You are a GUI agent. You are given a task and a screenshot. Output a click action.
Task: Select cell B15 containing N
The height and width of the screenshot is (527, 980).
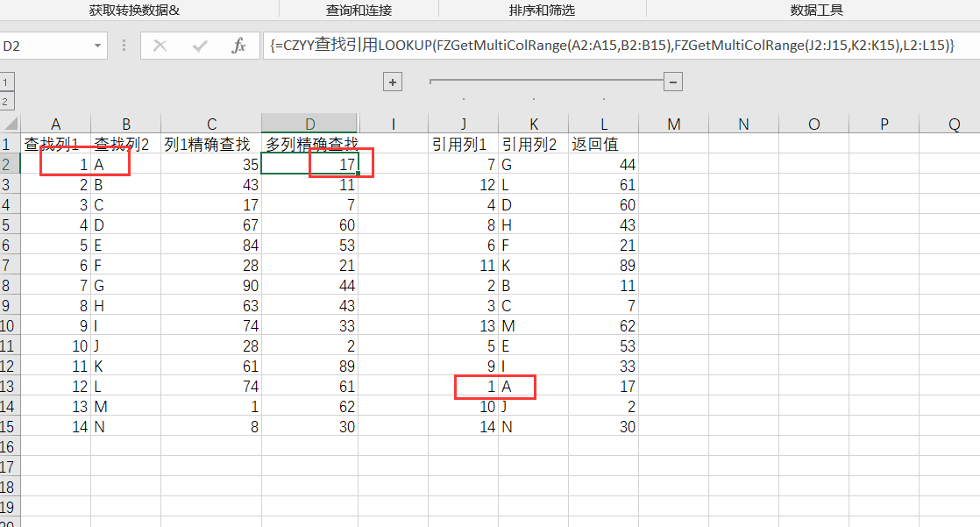click(125, 427)
